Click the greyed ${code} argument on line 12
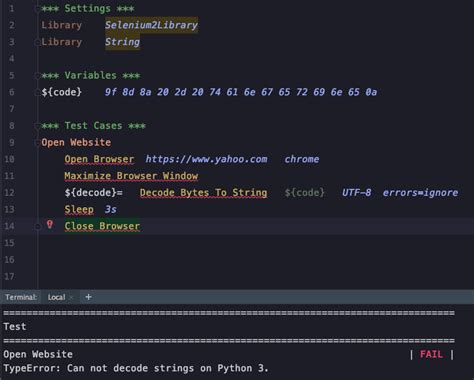 coord(304,192)
